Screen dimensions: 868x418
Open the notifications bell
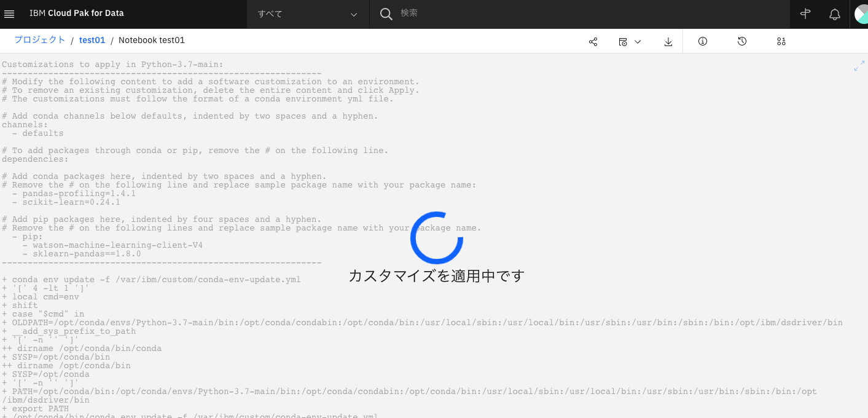click(x=835, y=14)
